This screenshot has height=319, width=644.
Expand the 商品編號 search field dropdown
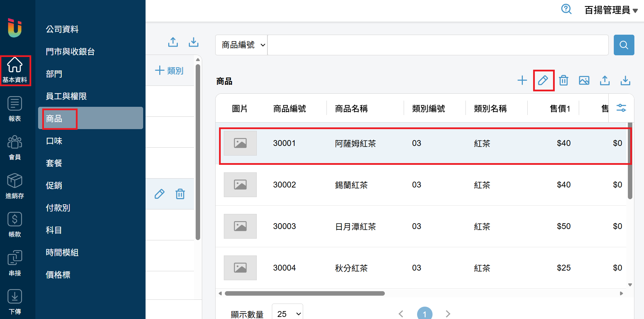[x=242, y=45]
